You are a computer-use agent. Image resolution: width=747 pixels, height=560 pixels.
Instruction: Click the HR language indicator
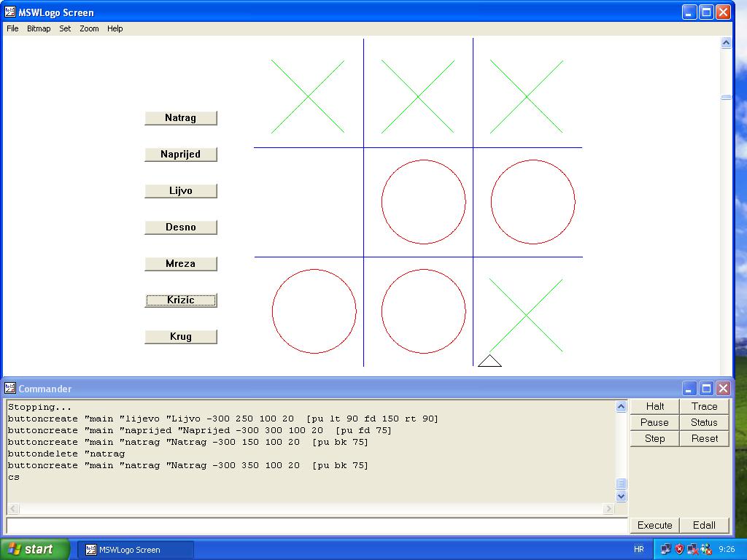639,550
